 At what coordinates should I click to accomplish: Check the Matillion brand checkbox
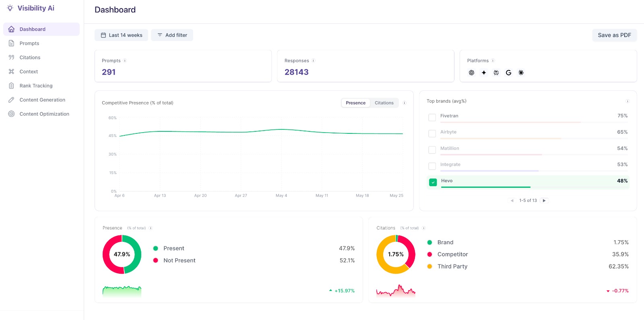pos(432,150)
